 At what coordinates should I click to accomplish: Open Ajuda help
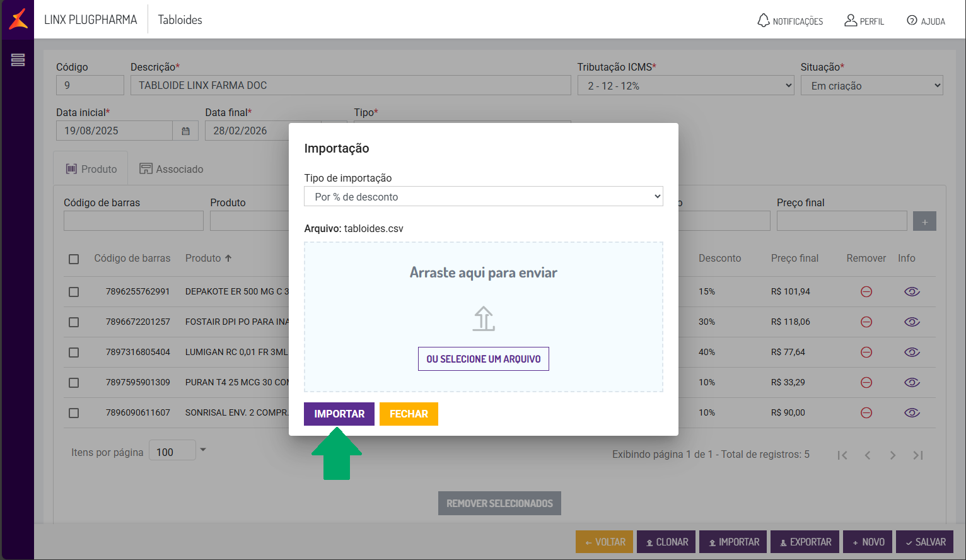(x=926, y=21)
